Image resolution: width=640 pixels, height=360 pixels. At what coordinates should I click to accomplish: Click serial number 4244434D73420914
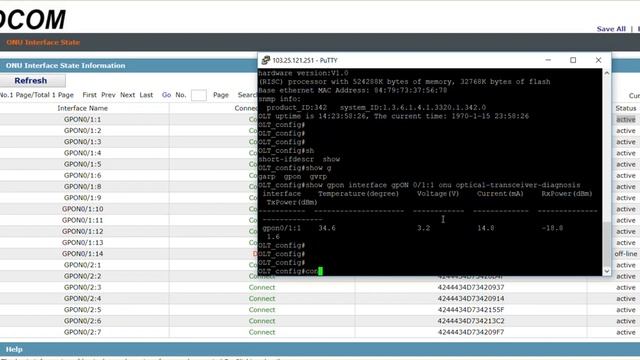tap(471, 298)
